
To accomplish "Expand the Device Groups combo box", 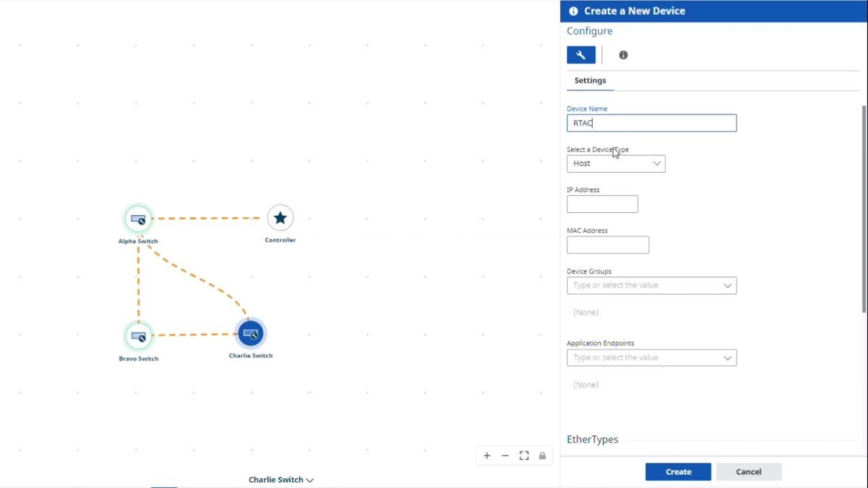I will click(x=651, y=285).
